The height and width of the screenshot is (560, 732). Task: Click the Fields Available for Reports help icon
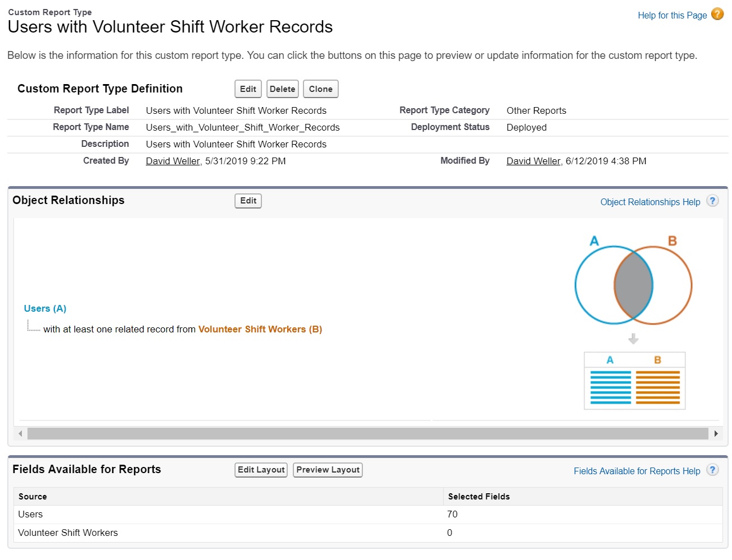click(712, 470)
